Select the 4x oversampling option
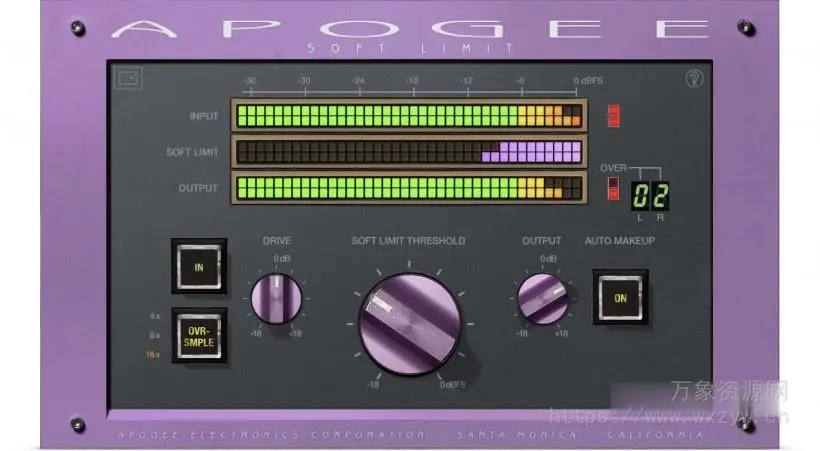The width and height of the screenshot is (820, 451). click(153, 317)
